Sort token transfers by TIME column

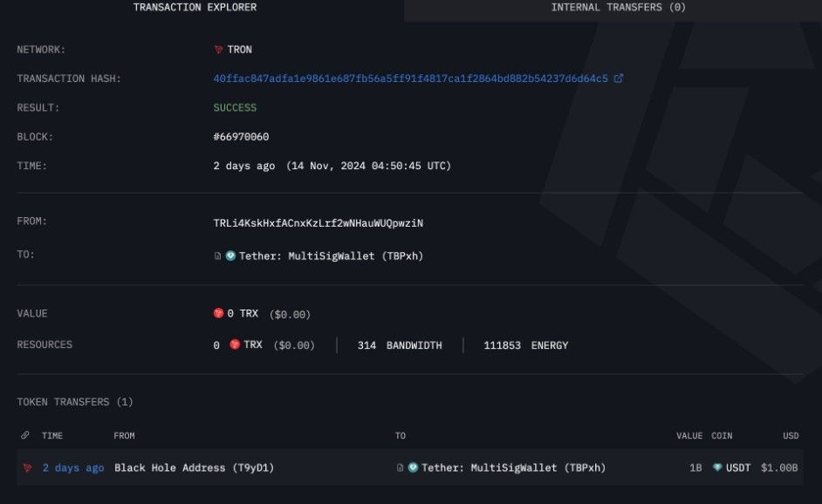[51, 436]
